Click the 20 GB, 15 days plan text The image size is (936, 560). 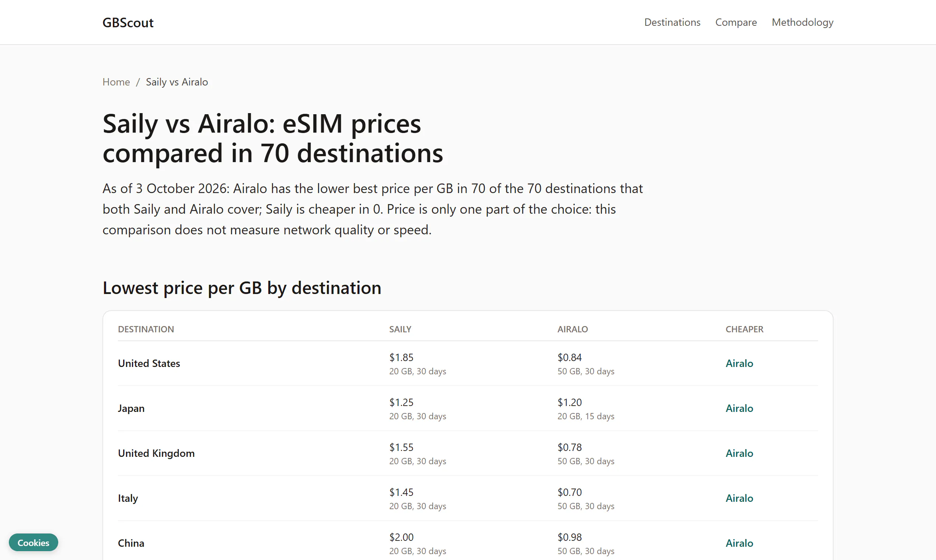coord(586,416)
